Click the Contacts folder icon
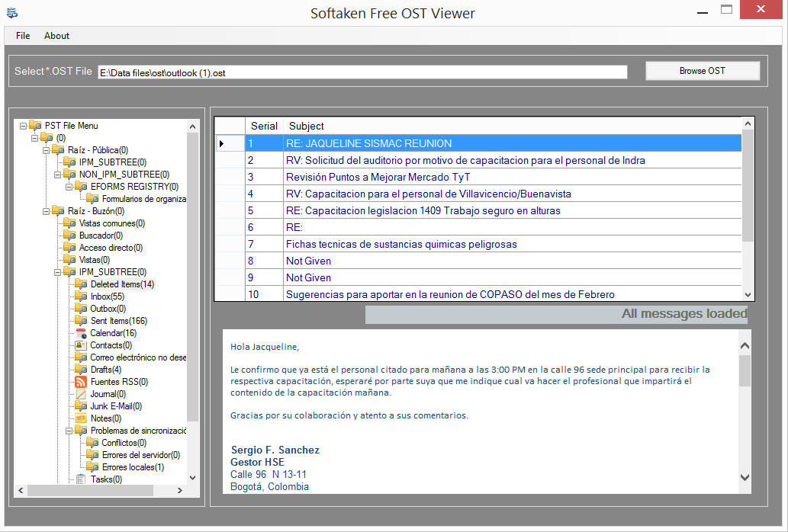This screenshot has height=532, width=788. [81, 345]
